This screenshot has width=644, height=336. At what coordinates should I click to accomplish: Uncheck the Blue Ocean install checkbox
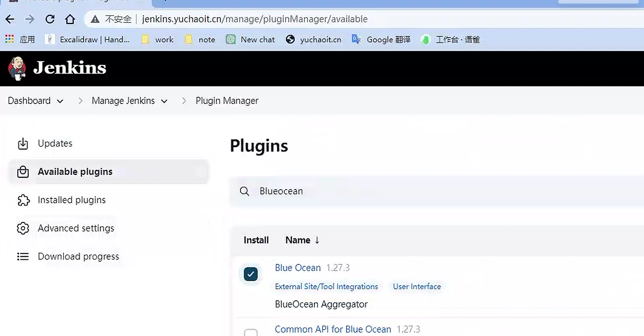250,274
